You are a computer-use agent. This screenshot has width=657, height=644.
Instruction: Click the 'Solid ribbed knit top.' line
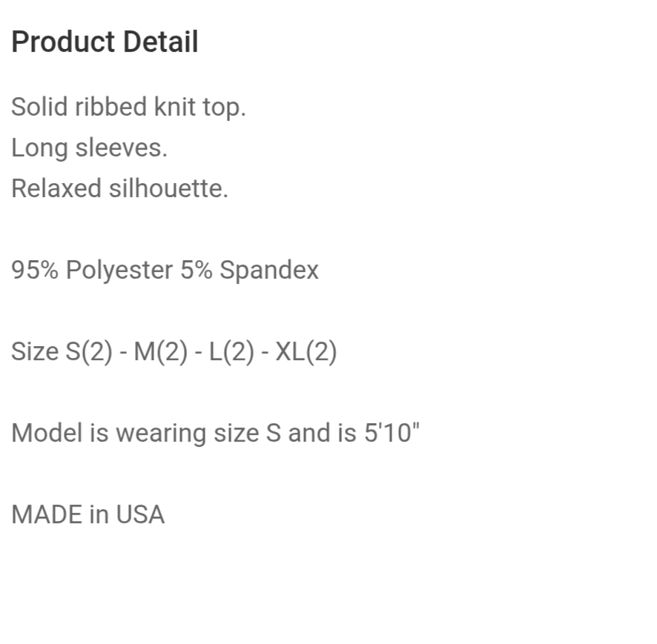click(x=128, y=107)
